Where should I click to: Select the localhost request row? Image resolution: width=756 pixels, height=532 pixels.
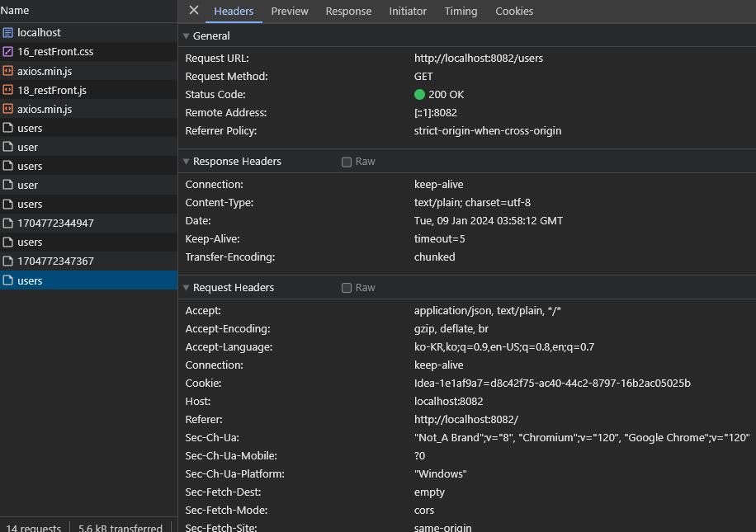coord(88,33)
